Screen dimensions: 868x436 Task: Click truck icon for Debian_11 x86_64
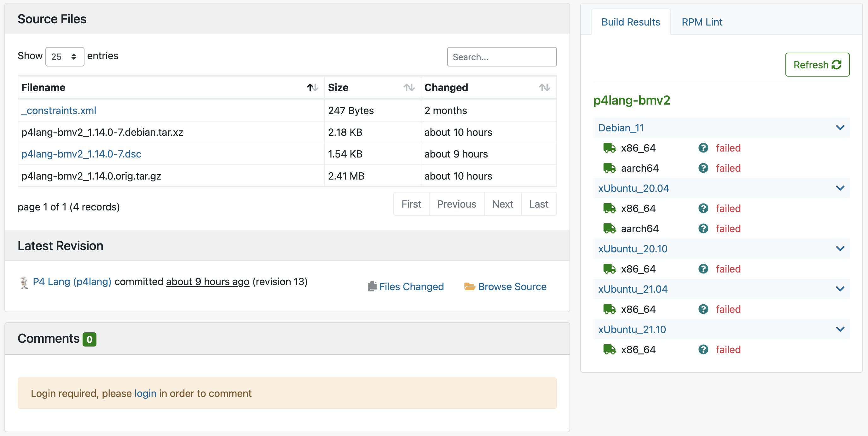click(609, 148)
